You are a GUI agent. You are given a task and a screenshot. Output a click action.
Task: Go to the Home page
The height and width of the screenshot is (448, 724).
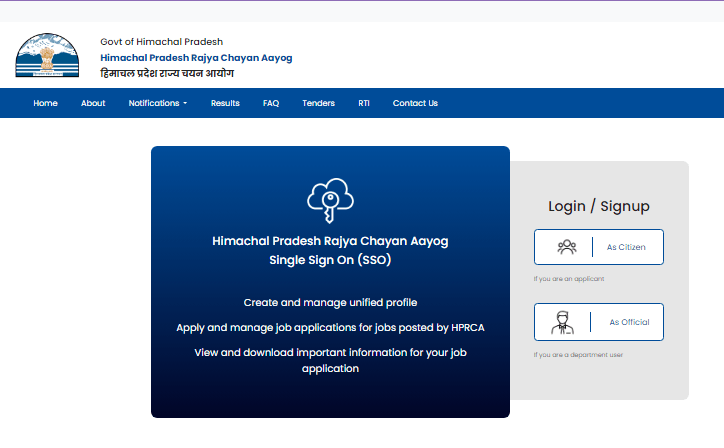coord(45,103)
